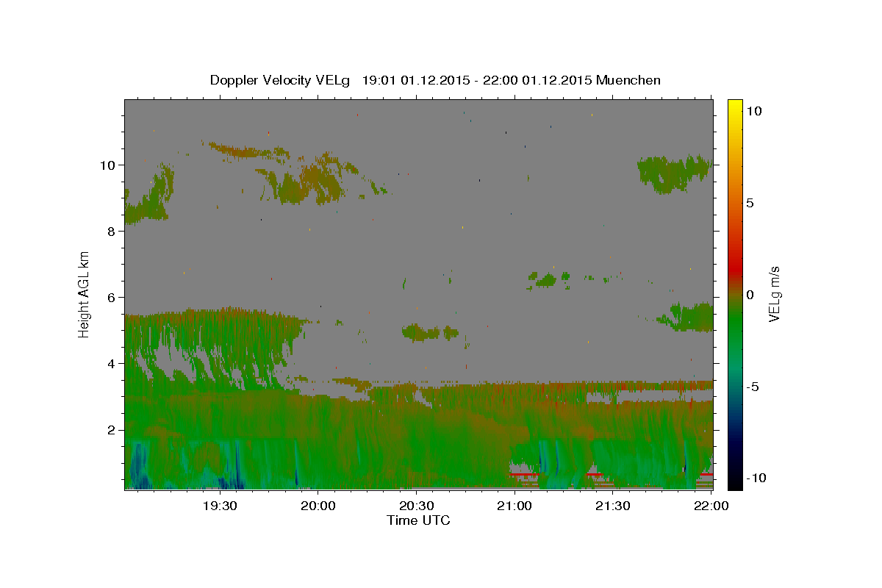
Task: Click the green cloud patch near 10 km at 21:45
Action: pyautogui.click(x=673, y=173)
